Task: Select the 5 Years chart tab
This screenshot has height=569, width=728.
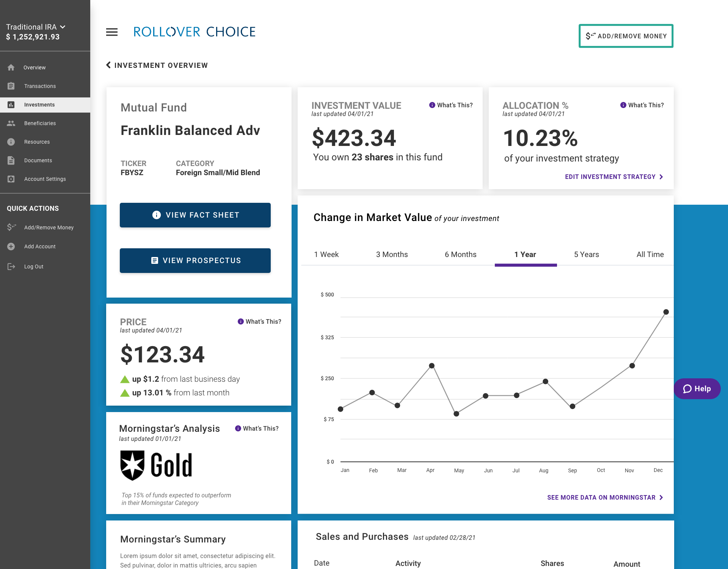Action: pyautogui.click(x=586, y=254)
